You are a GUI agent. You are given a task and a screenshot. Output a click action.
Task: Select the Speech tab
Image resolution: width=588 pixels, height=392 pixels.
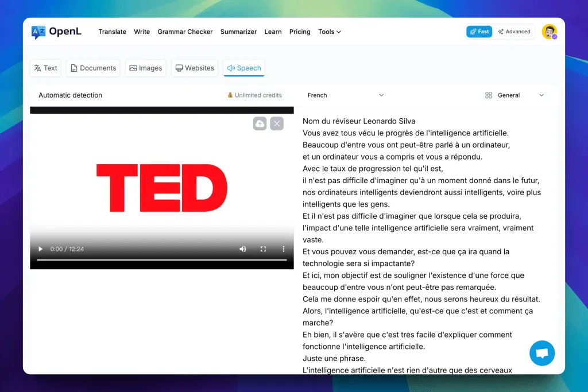click(244, 68)
